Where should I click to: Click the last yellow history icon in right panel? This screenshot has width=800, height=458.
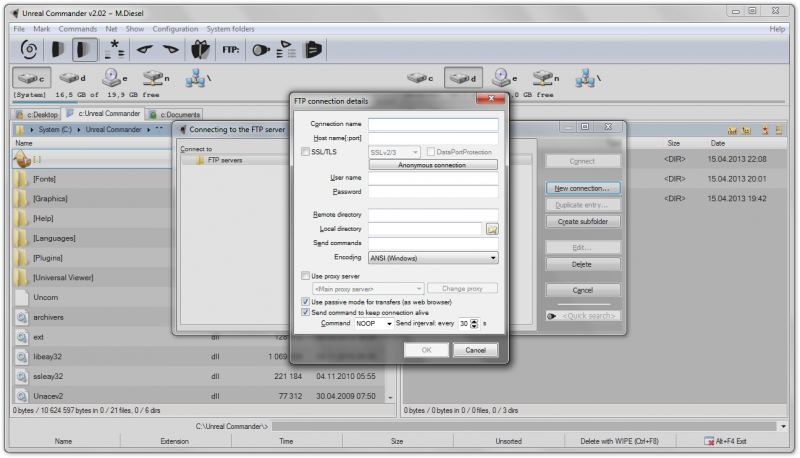point(779,131)
